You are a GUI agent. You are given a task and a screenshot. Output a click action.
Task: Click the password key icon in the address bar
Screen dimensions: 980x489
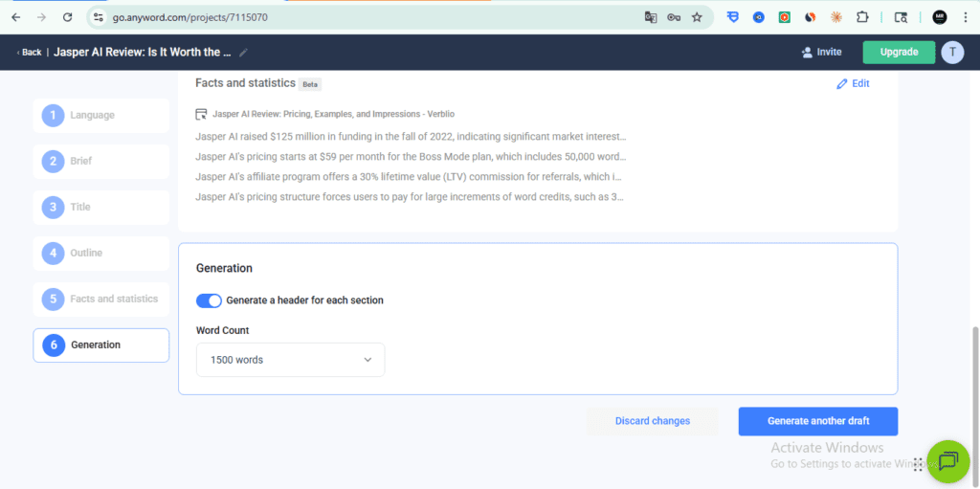click(674, 17)
